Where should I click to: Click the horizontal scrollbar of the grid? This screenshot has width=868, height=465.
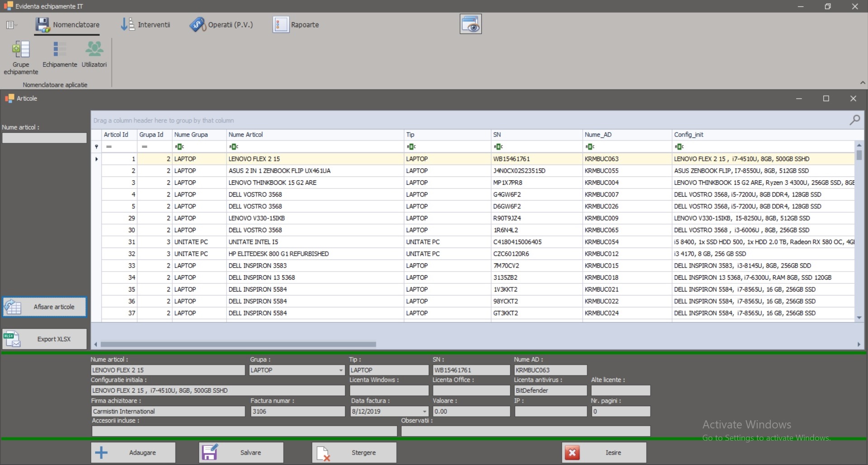tap(238, 344)
